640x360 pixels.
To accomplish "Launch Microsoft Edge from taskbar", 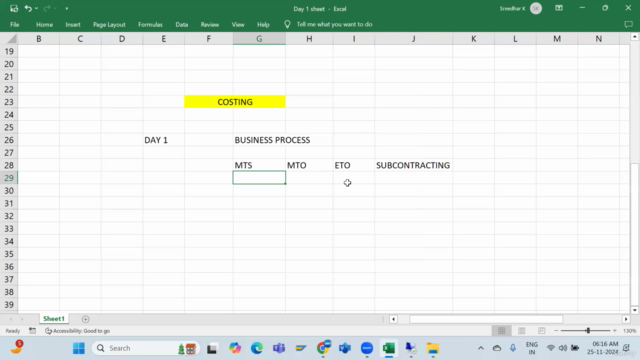I will point(257,348).
